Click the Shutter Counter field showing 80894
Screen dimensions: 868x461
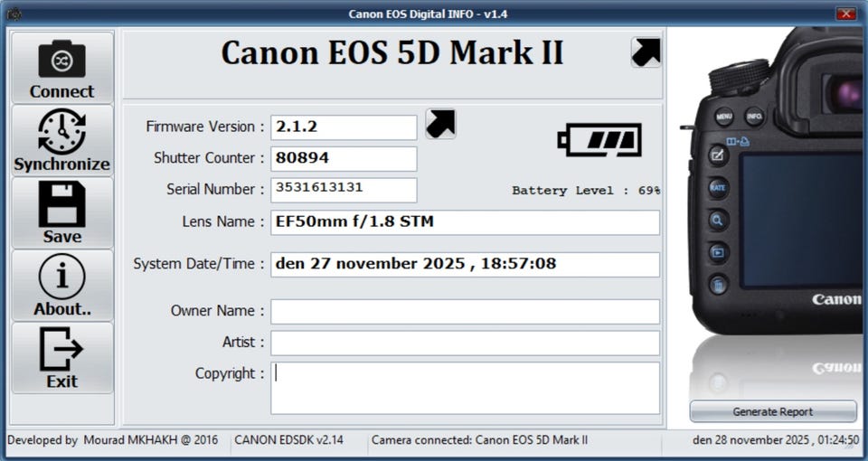[x=344, y=159]
